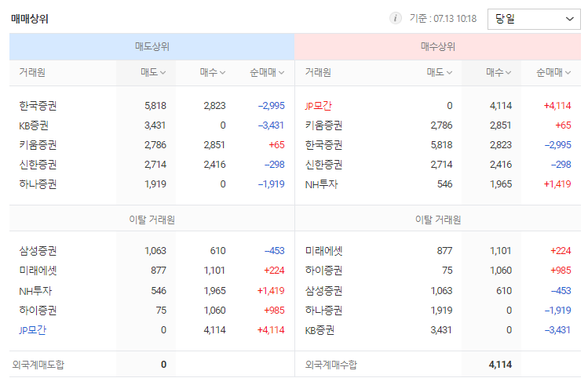Click blue JP모간 in 이탈 거래원 list
Viewport: 588px width, 378px height.
(x=33, y=330)
